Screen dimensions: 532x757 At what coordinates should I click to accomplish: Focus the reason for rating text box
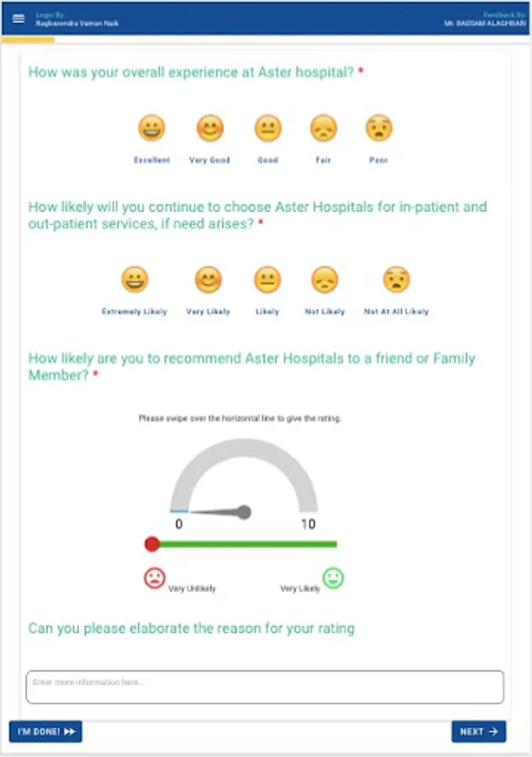click(x=265, y=686)
